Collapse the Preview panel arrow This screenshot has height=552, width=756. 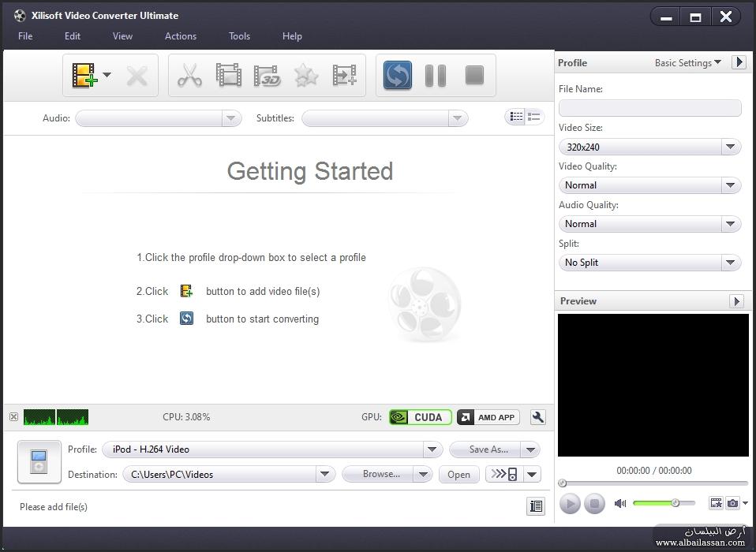point(736,301)
